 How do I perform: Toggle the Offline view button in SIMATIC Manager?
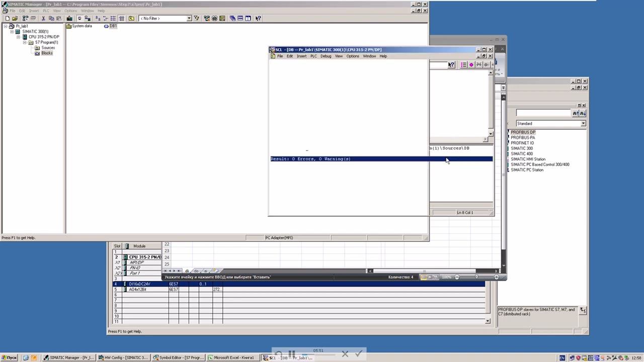click(79, 18)
